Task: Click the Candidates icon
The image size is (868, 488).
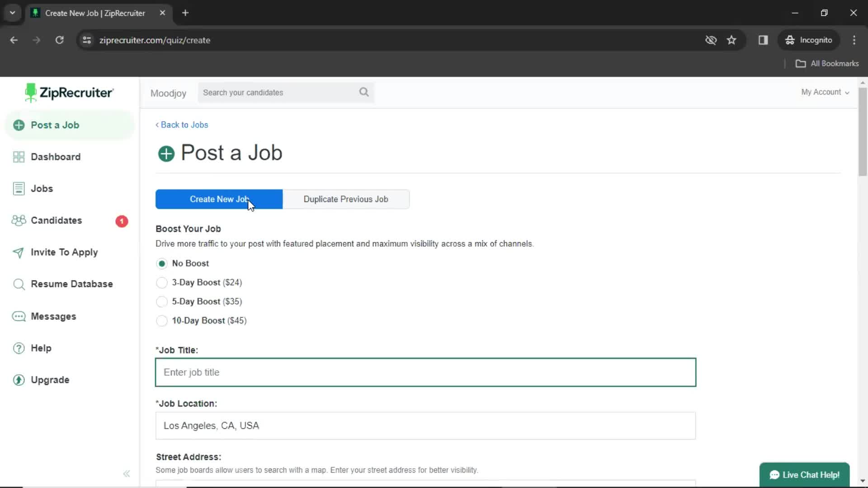Action: click(18, 221)
